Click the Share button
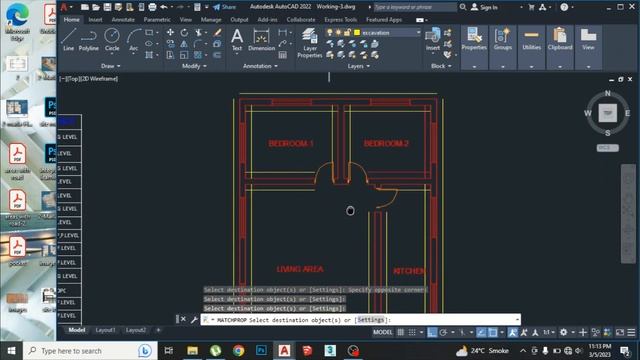This screenshot has width=640, height=360. point(224,7)
